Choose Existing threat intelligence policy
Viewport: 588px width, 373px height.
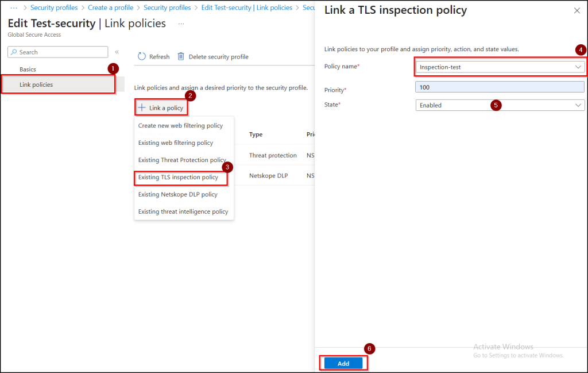183,212
